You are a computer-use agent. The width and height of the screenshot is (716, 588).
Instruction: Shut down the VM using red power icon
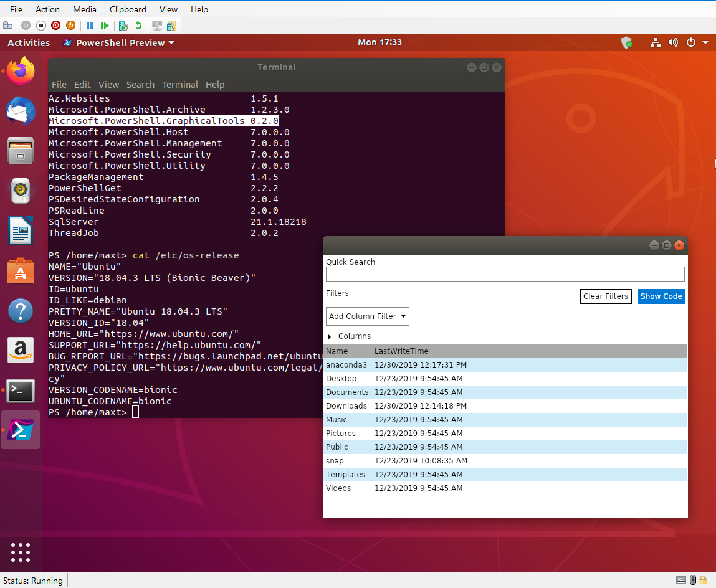coord(55,26)
